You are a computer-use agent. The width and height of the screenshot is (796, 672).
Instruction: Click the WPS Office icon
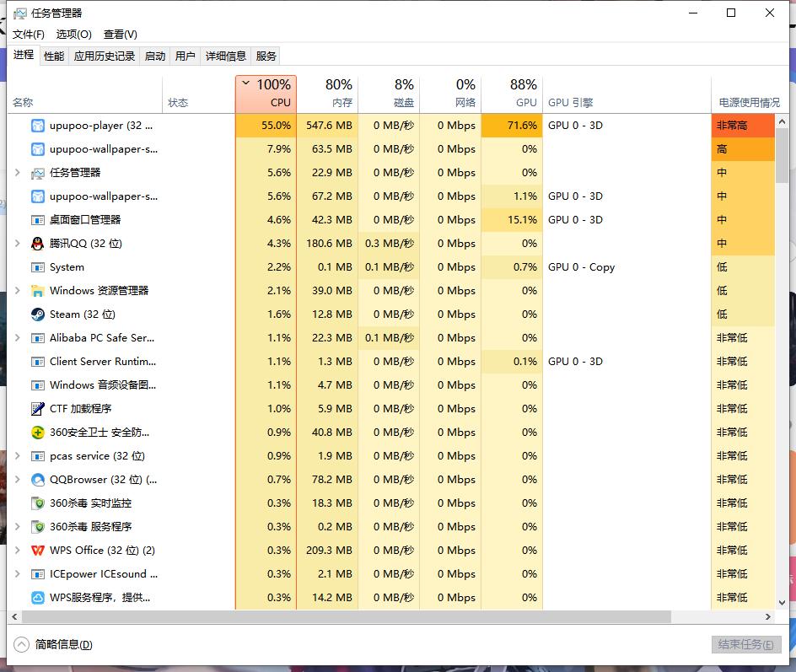(38, 551)
